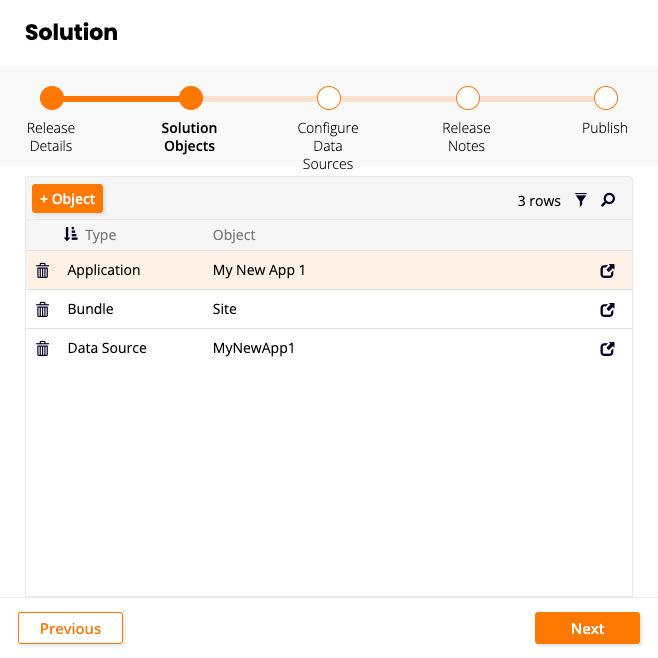
Task: Delete the Application row using trash icon
Action: (43, 271)
